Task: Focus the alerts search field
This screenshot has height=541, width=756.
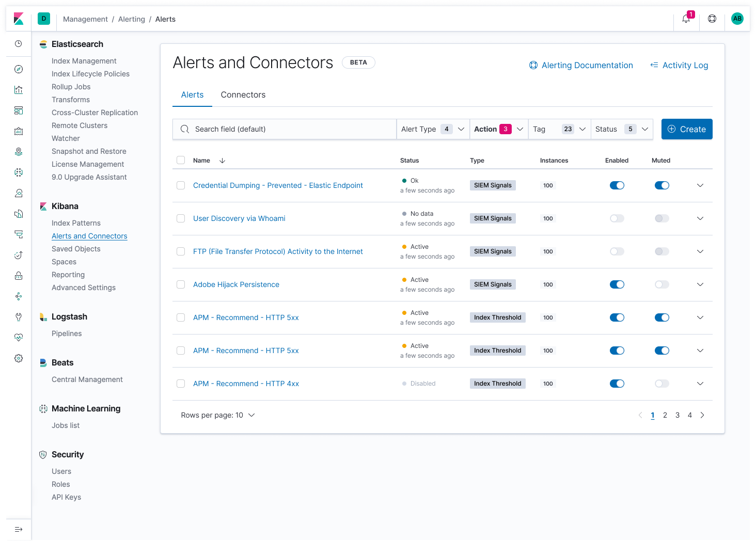Action: [285, 129]
